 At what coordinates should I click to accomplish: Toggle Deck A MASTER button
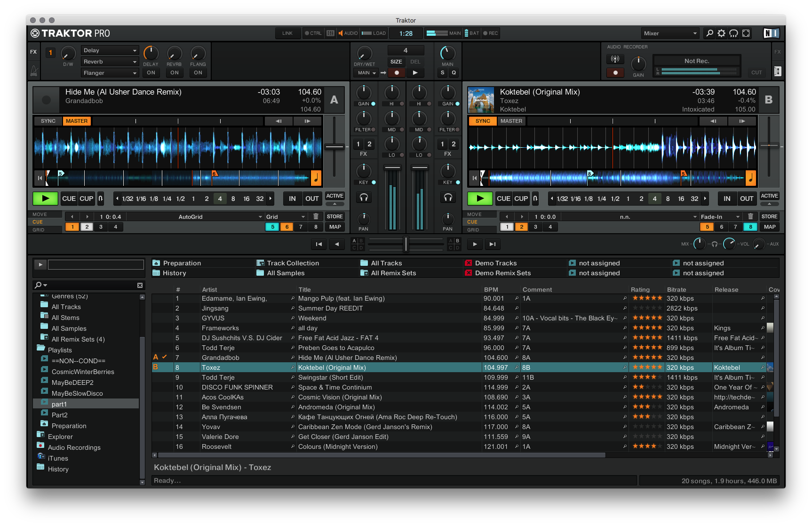pyautogui.click(x=77, y=121)
